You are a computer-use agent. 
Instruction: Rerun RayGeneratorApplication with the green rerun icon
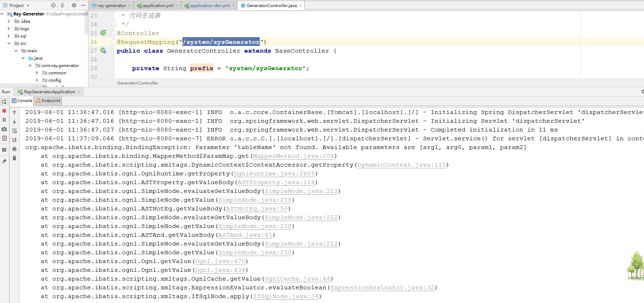coord(4,102)
